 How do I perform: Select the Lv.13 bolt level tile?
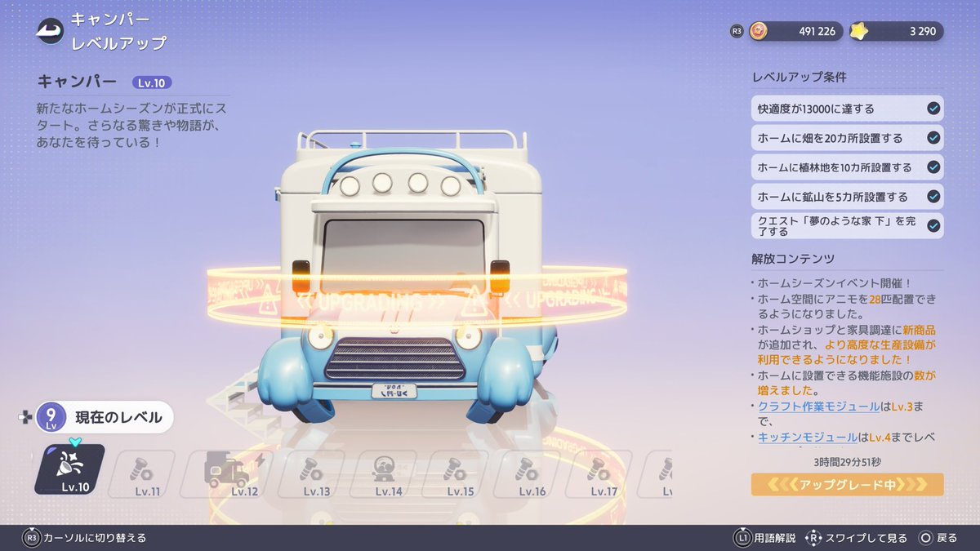310,473
